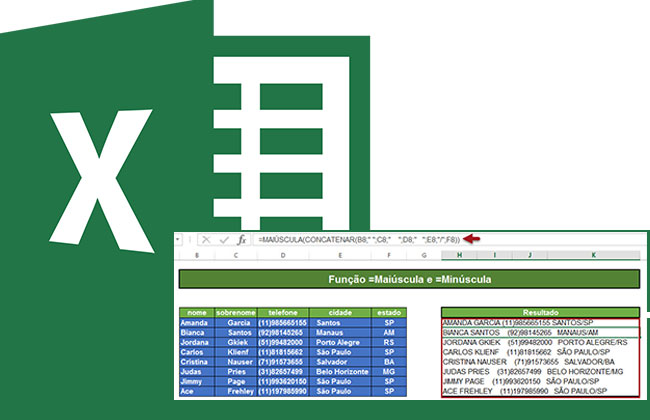Click the 'cidade' header cell

pos(340,313)
